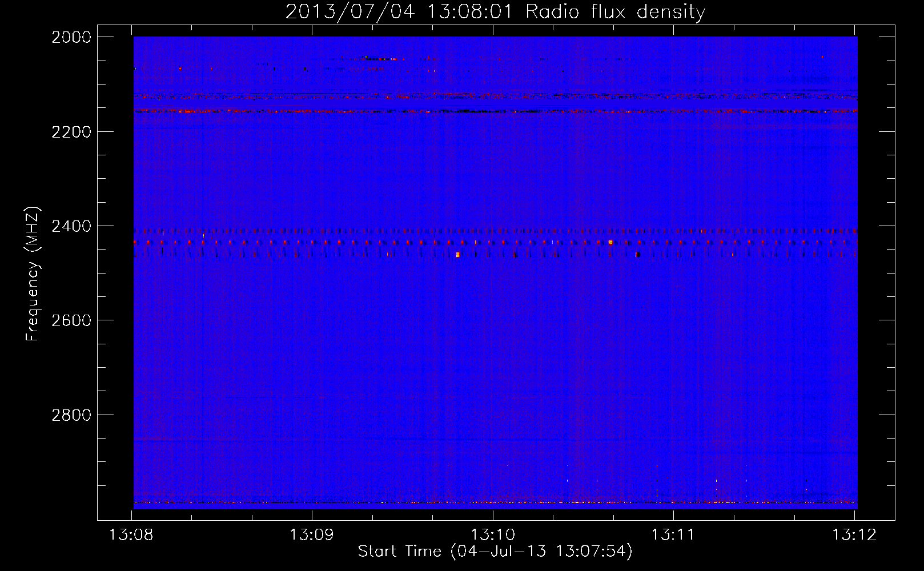
Task: Click the 2600 frequency tick label
Action: point(71,320)
